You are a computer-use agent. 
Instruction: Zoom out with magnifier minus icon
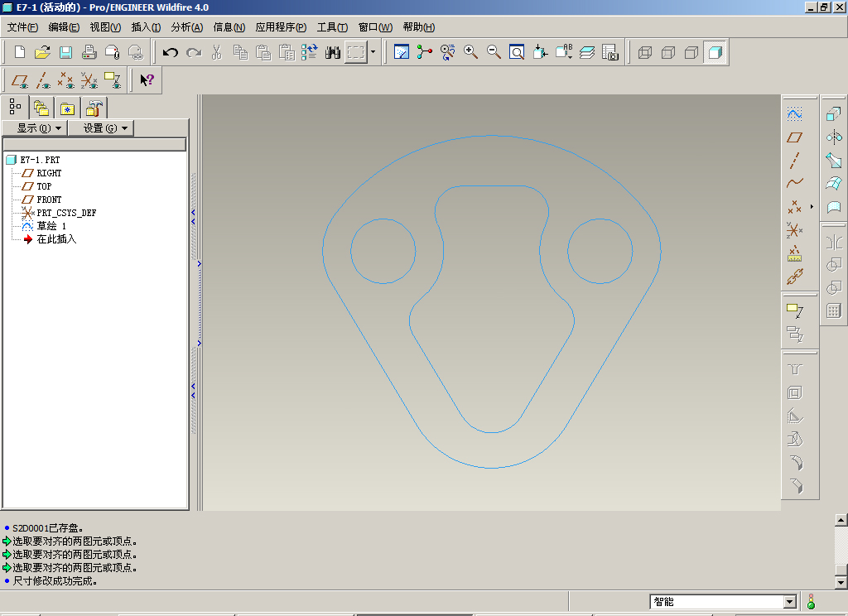[494, 52]
